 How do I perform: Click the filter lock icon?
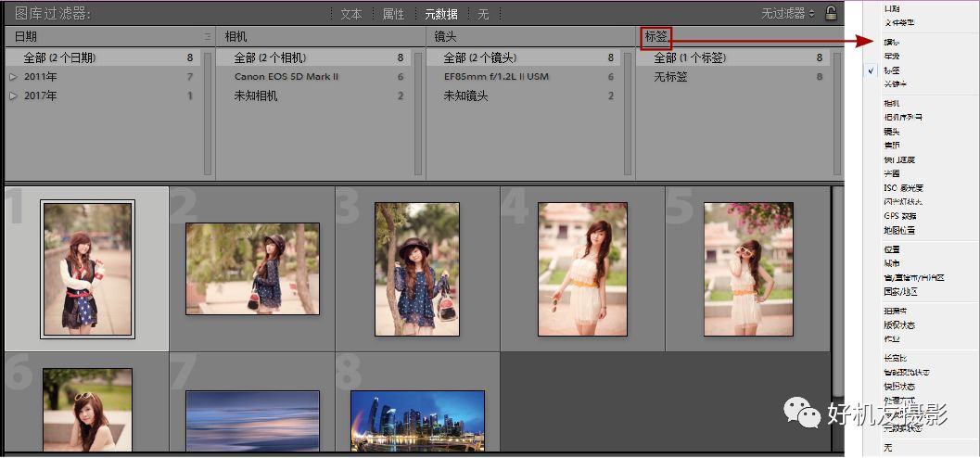tap(832, 12)
